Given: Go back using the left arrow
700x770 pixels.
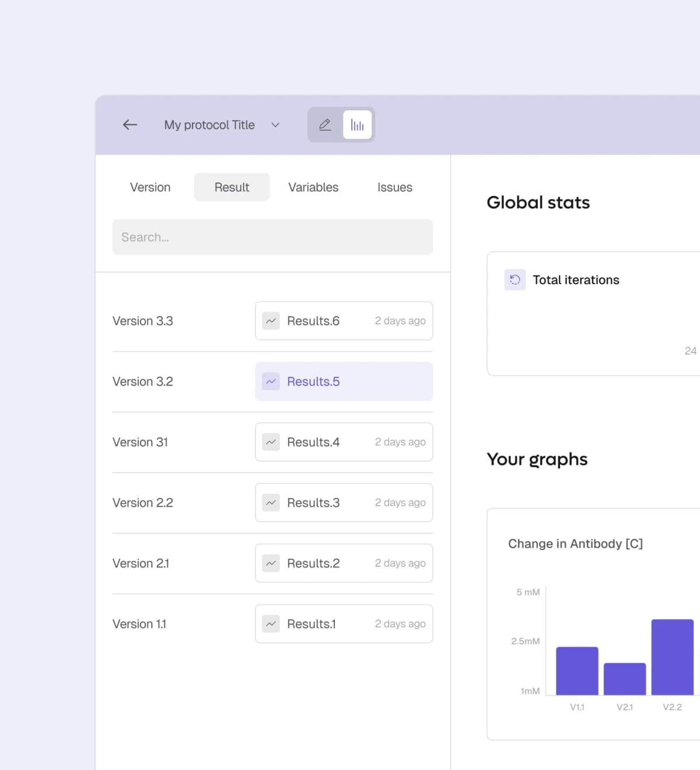Looking at the screenshot, I should pos(130,125).
